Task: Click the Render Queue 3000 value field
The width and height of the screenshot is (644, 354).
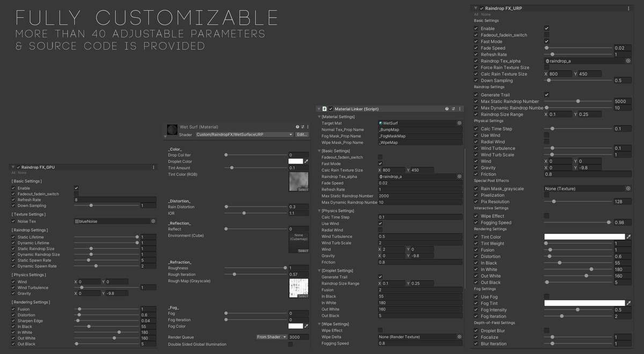Action: (x=299, y=337)
